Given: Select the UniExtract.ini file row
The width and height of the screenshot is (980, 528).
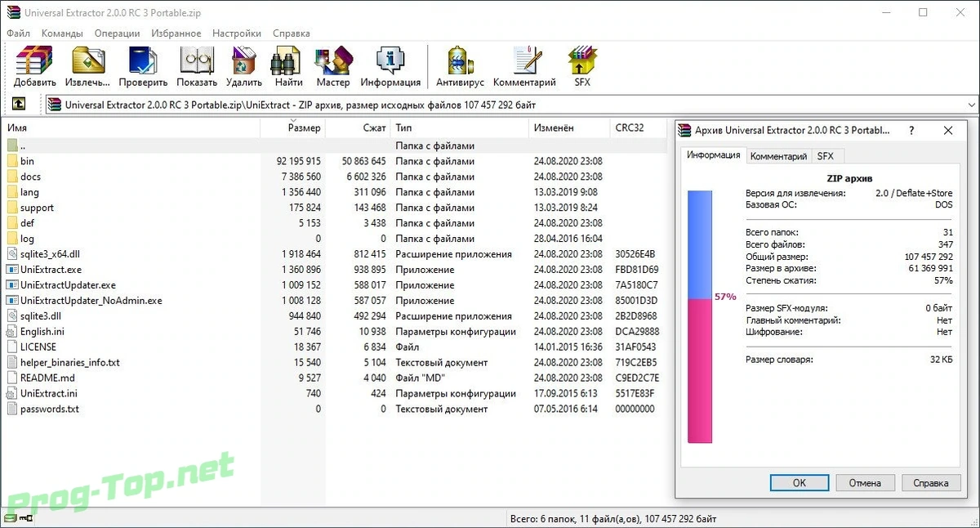Looking at the screenshot, I should tap(336, 393).
